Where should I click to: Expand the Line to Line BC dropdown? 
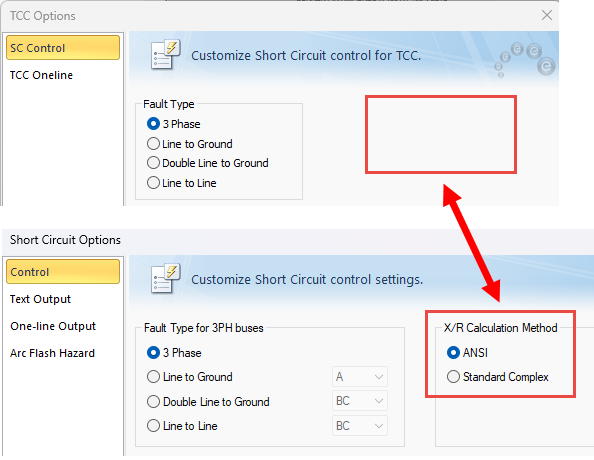pos(360,426)
